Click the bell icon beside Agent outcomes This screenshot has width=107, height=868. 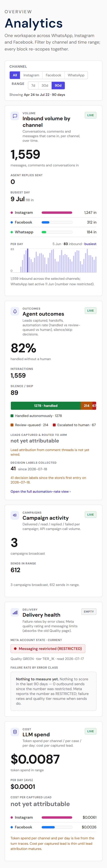pyautogui.click(x=15, y=311)
